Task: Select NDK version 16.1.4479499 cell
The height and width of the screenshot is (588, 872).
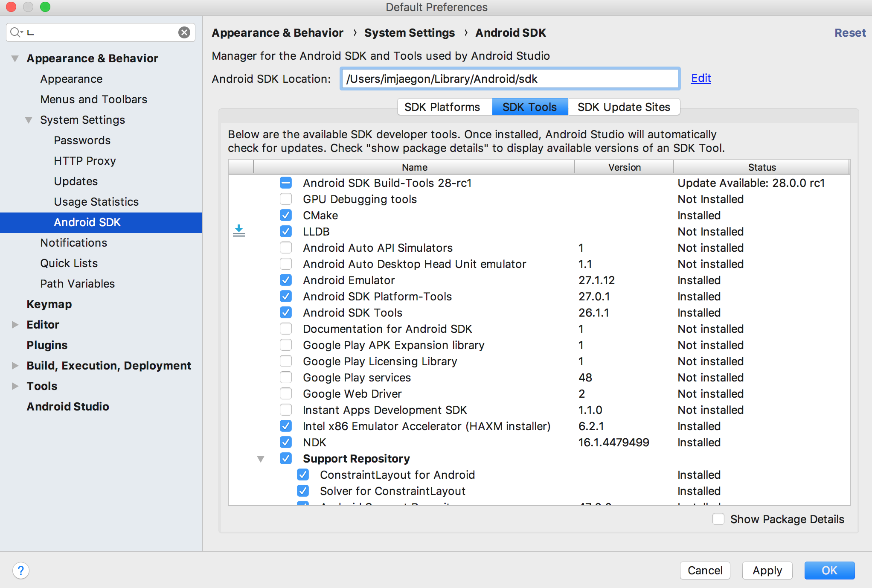Action: (613, 442)
